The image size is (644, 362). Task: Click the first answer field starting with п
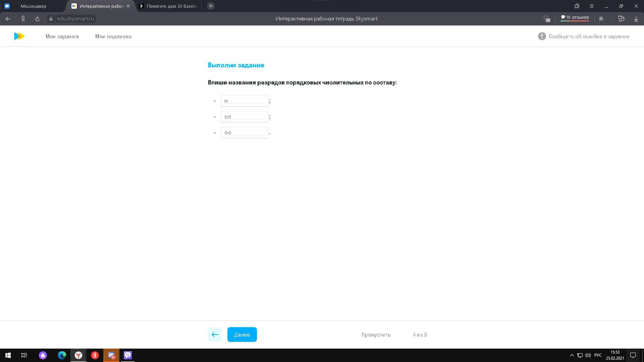[x=244, y=101]
